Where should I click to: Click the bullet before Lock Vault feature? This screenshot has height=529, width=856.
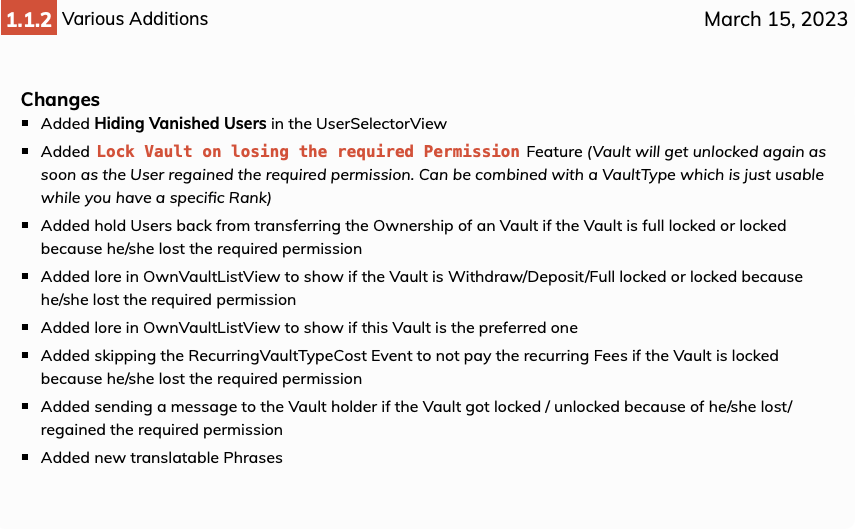[x=25, y=151]
